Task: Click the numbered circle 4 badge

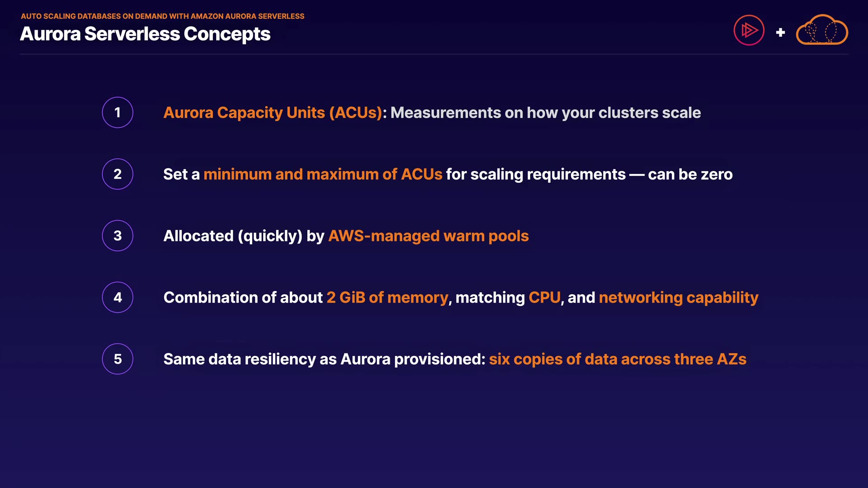Action: pyautogui.click(x=118, y=297)
